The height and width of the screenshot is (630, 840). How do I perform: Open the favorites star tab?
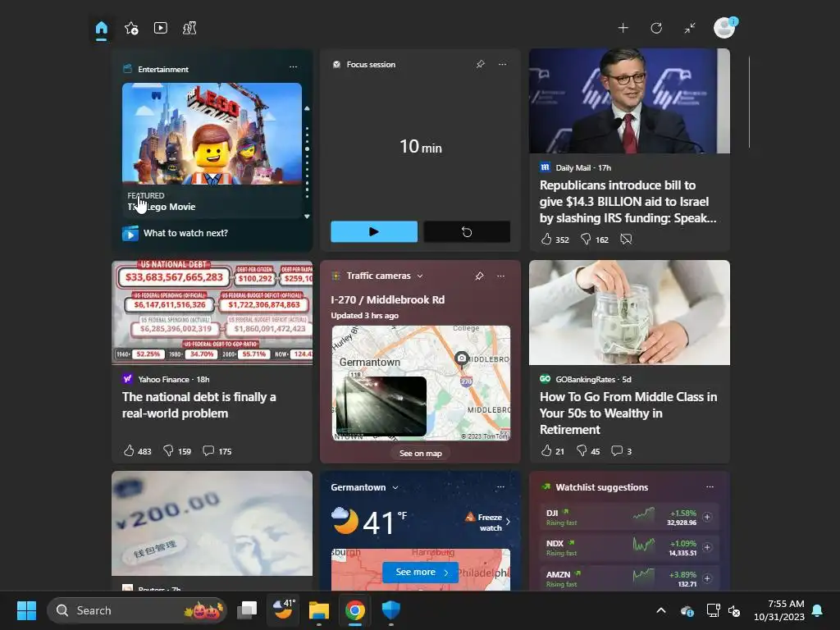(131, 28)
